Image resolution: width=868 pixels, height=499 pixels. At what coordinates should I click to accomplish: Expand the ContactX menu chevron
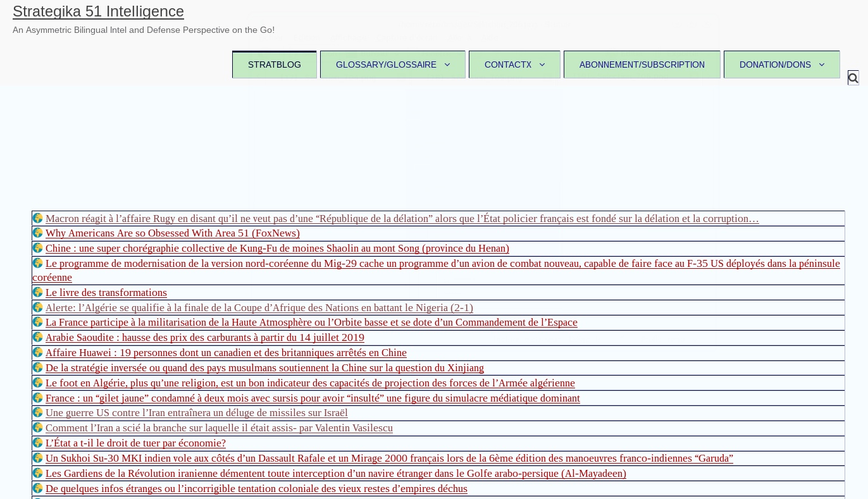(542, 65)
